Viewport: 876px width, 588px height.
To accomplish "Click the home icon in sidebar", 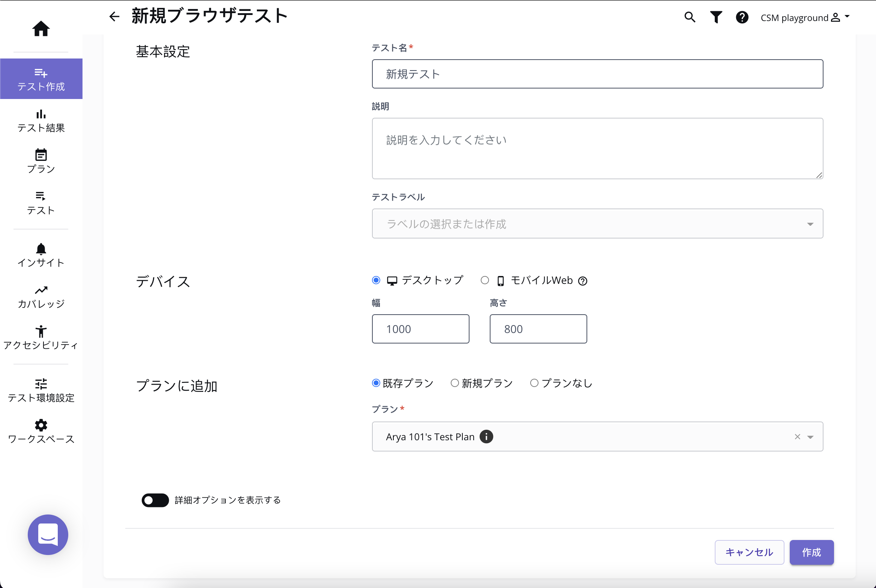I will coord(41,28).
